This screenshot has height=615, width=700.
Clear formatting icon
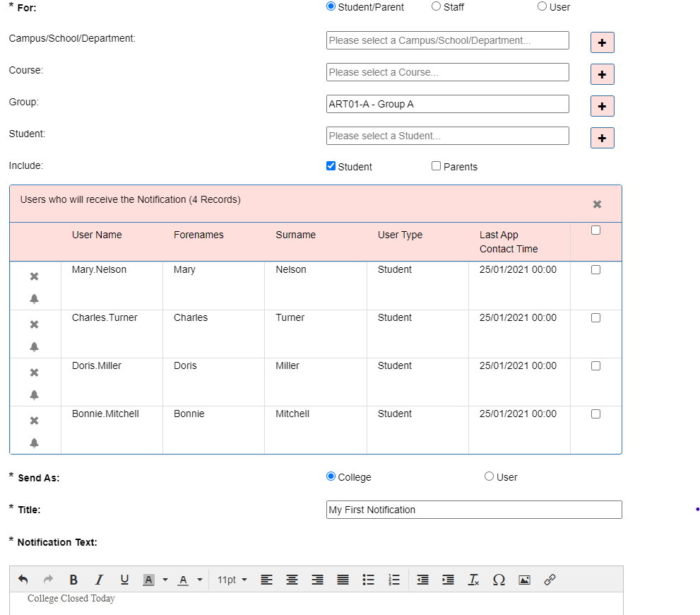click(473, 580)
